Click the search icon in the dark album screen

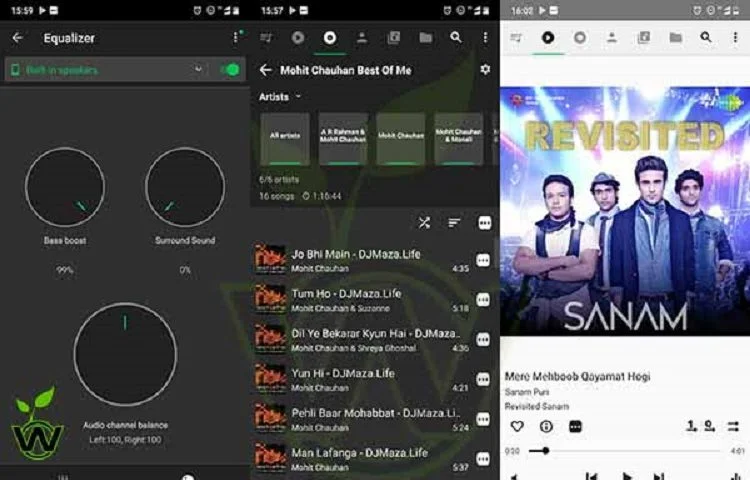coord(456,37)
